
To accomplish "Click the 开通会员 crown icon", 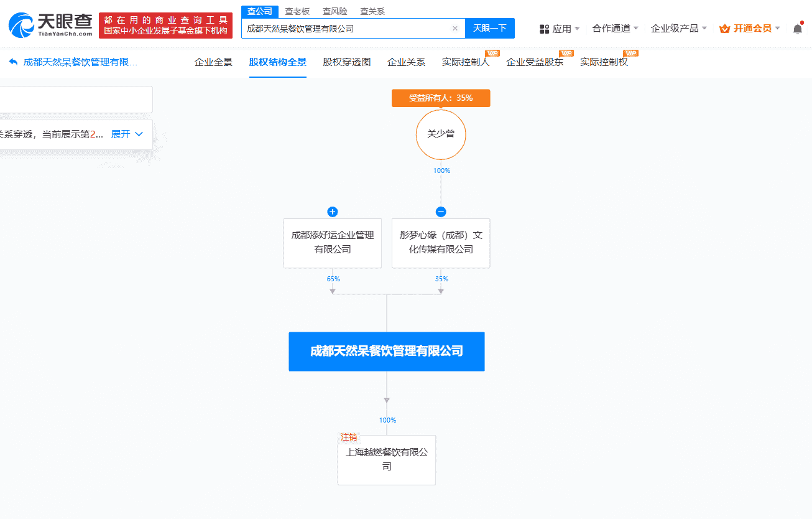I will pos(724,29).
